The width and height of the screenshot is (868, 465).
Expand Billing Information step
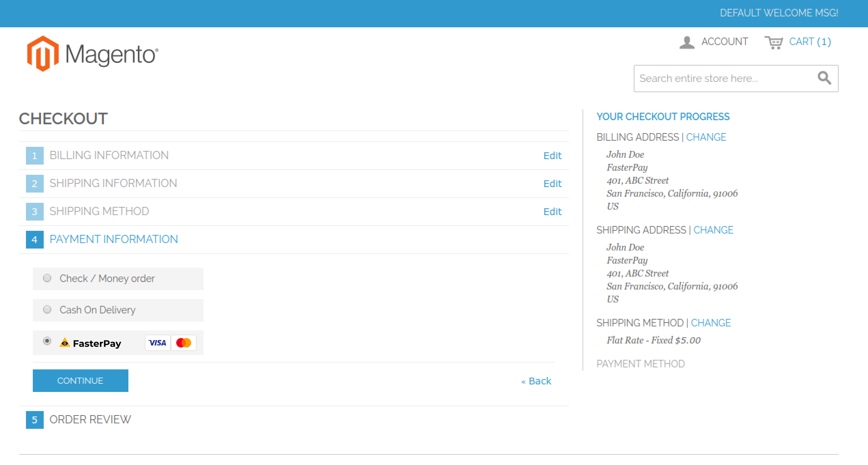109,155
